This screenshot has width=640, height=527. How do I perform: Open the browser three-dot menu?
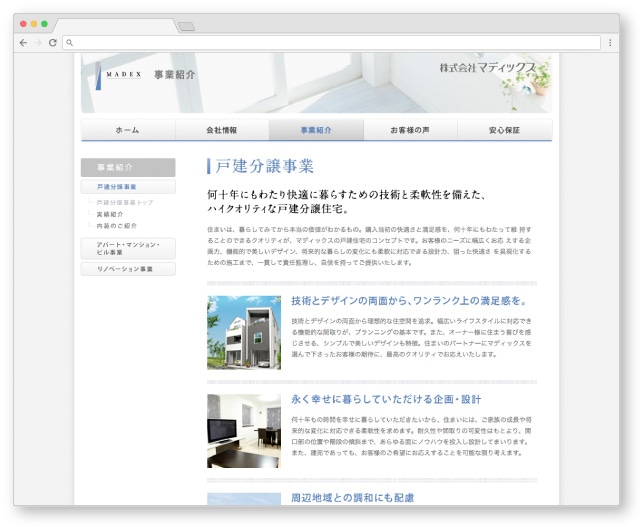pyautogui.click(x=610, y=43)
